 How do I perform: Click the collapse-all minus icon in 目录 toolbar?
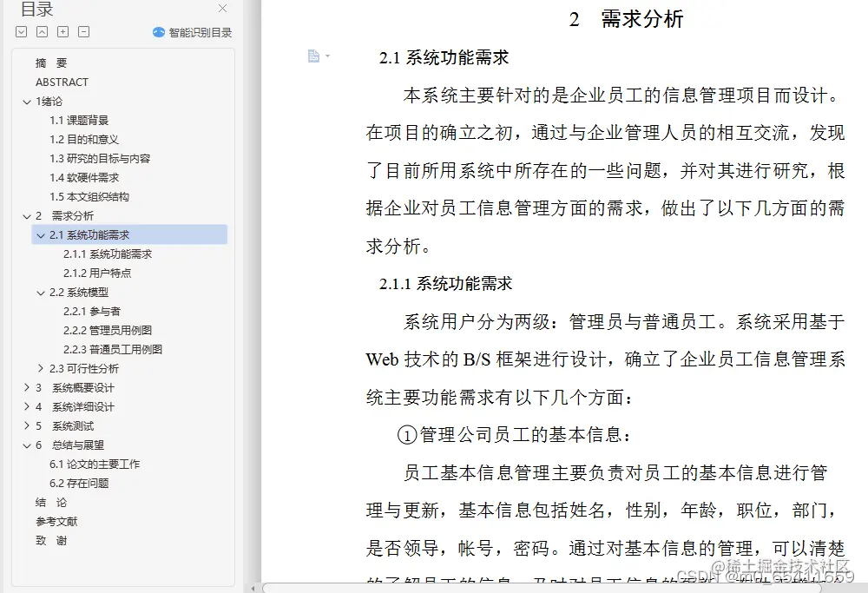coord(82,31)
